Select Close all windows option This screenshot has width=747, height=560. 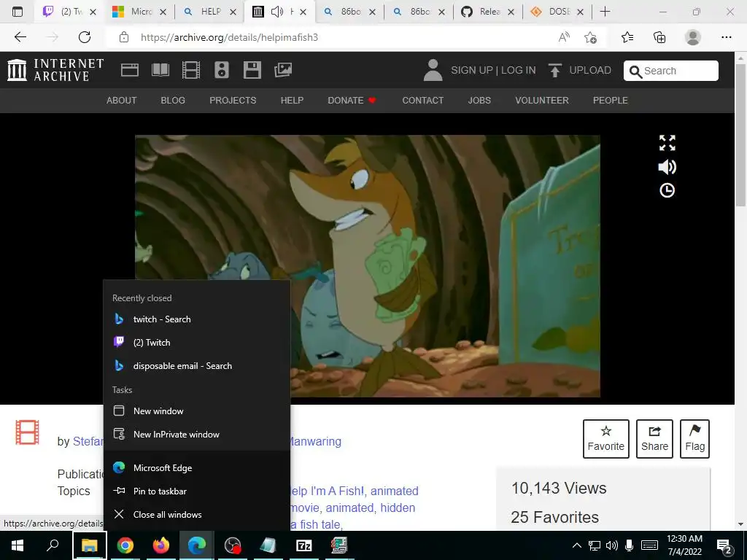point(197,514)
